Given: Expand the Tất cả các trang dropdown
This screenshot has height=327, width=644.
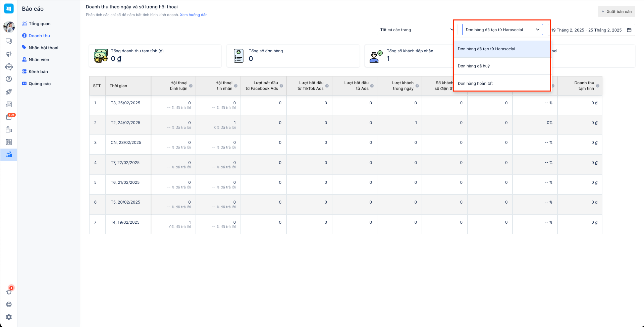Looking at the screenshot, I should click(x=417, y=30).
